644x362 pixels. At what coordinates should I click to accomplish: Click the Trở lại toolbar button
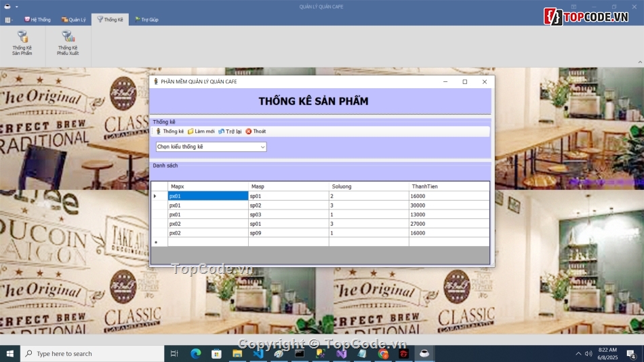[230, 132]
